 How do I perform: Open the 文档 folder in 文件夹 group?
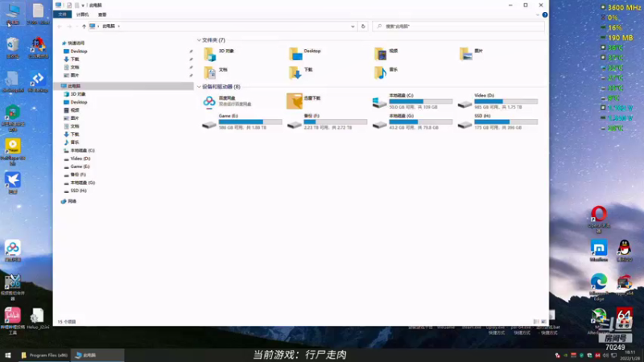point(216,72)
